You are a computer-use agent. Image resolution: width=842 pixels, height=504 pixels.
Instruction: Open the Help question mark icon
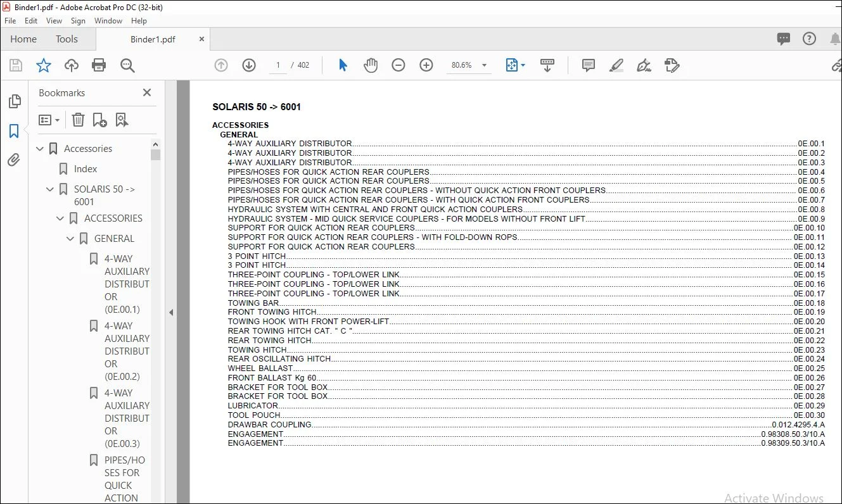coord(809,39)
